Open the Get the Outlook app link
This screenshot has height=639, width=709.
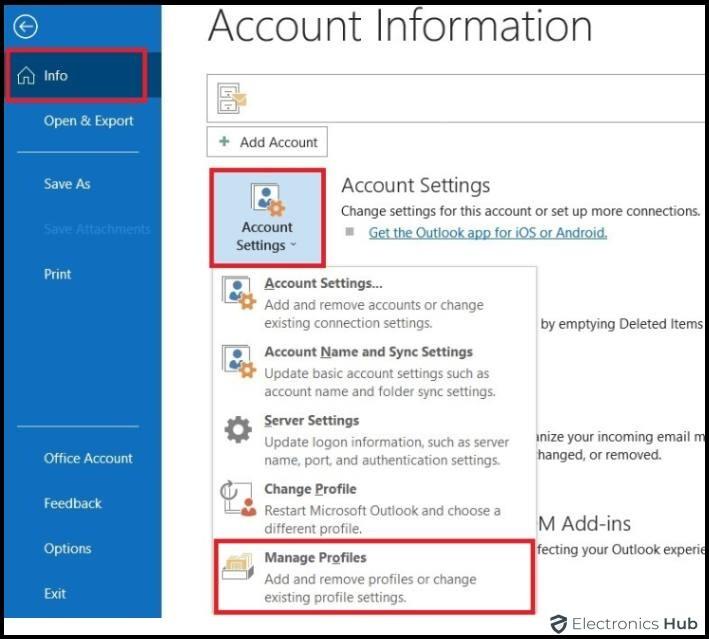click(487, 232)
